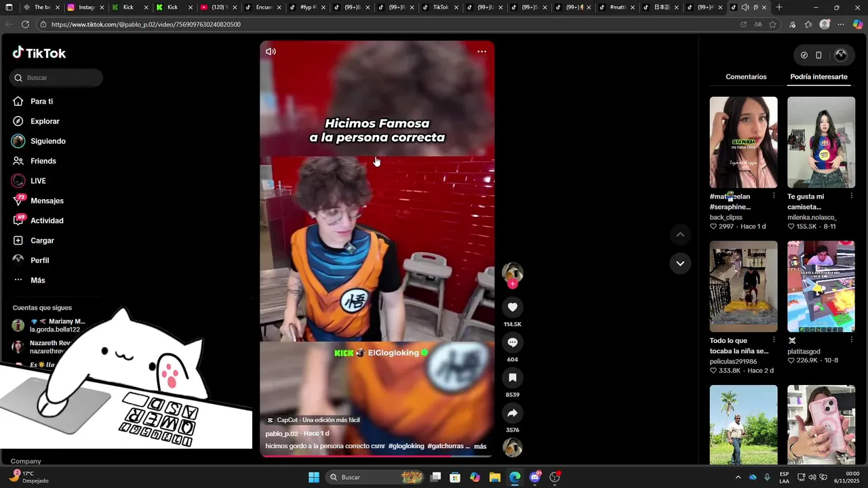The image size is (868, 488).
Task: Switch to the Comentarios tab
Action: pyautogui.click(x=746, y=77)
